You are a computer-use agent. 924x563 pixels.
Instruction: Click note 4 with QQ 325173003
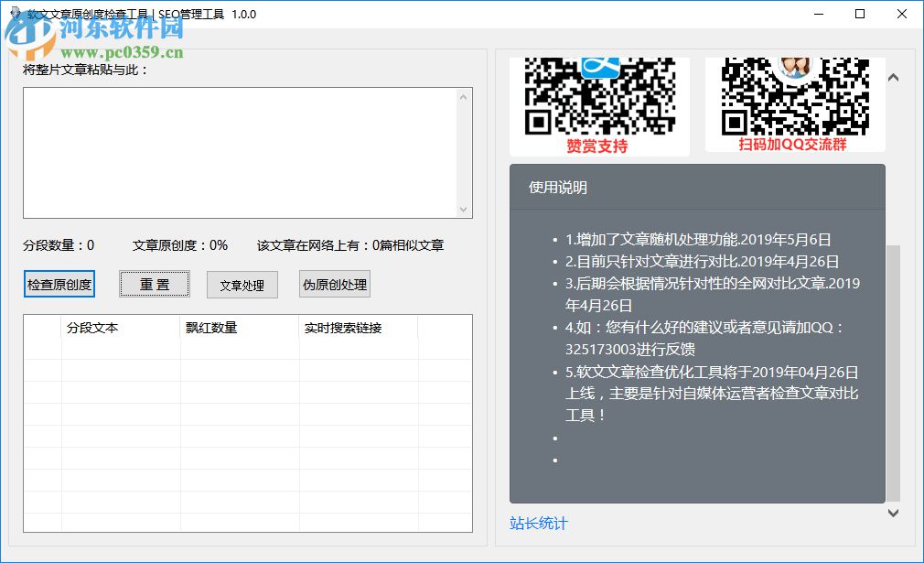(704, 339)
